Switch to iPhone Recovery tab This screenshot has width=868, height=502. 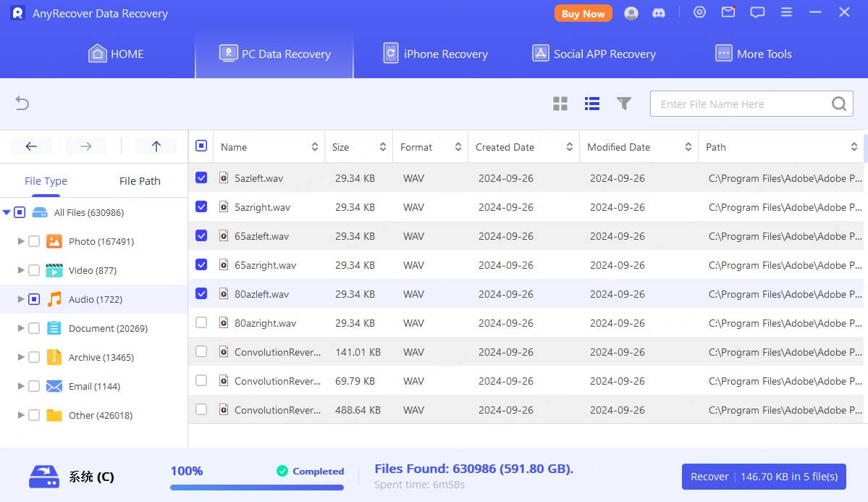(x=435, y=53)
